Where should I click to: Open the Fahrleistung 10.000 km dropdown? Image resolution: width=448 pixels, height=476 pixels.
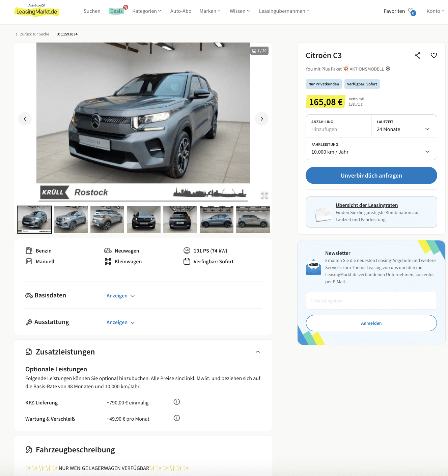[x=371, y=149]
